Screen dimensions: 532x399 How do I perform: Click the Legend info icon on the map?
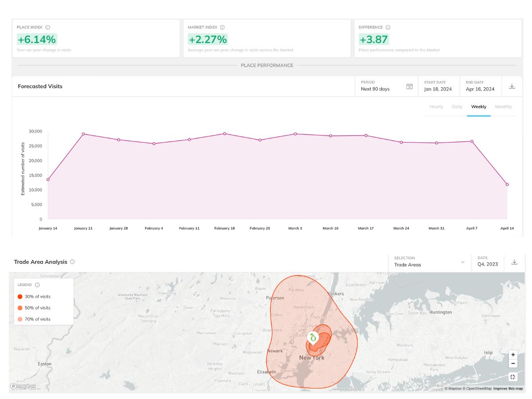click(x=36, y=285)
